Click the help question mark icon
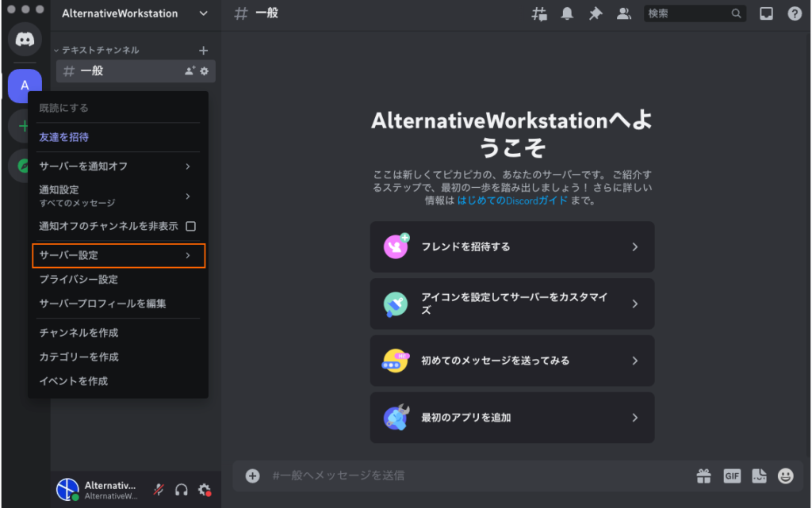812x508 pixels. (x=794, y=13)
